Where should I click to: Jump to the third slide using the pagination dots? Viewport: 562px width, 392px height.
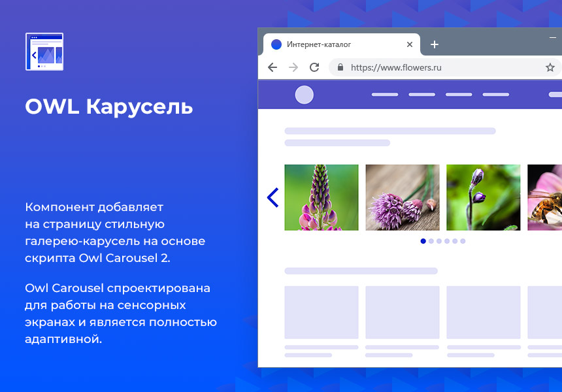[438, 241]
